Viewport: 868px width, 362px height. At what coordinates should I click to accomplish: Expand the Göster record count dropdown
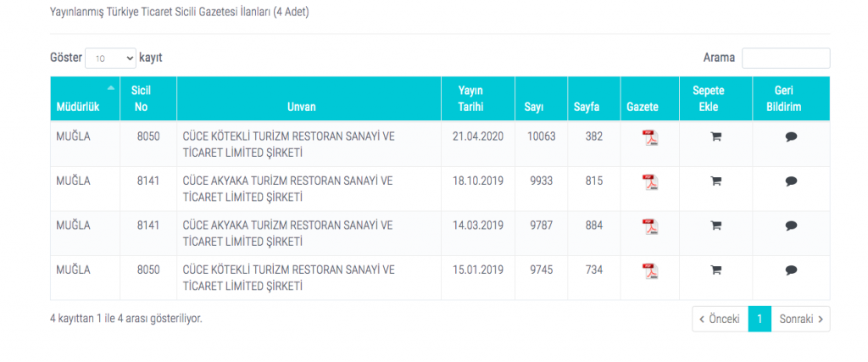pos(110,58)
